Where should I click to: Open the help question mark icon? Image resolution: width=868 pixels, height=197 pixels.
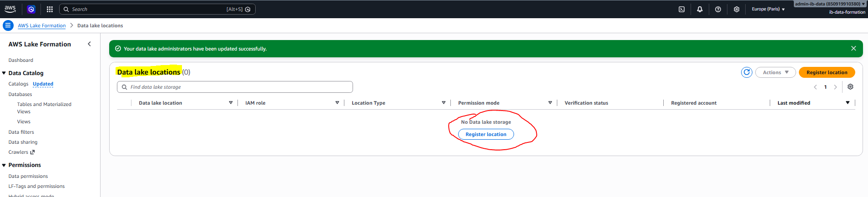(x=718, y=9)
